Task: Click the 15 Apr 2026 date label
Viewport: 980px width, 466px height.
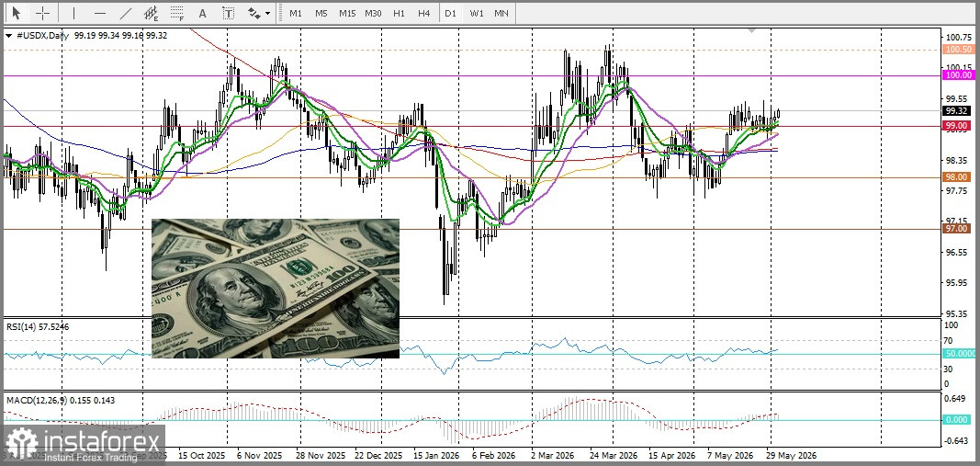Action: pos(672,455)
